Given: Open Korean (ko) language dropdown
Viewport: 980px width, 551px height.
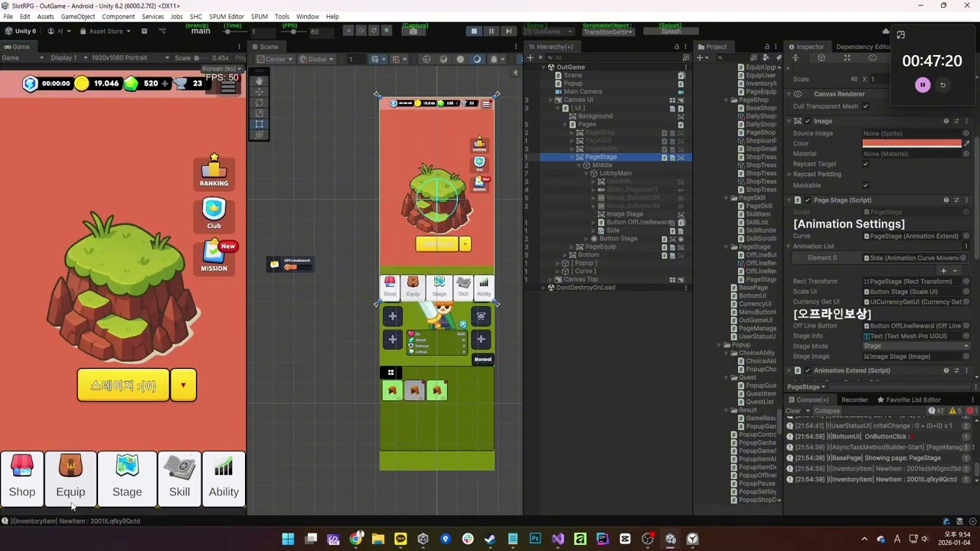Looking at the screenshot, I should pos(222,69).
